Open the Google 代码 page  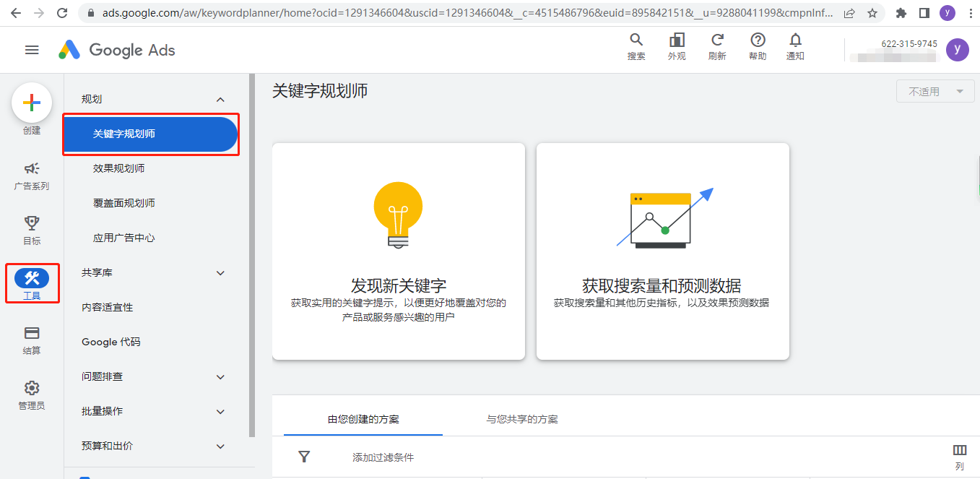click(111, 342)
